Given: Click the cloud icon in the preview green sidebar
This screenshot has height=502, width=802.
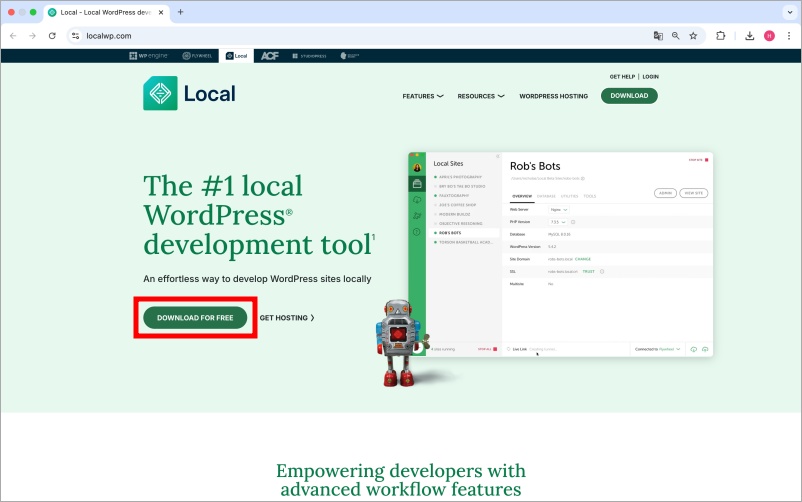Looking at the screenshot, I should coord(417,200).
